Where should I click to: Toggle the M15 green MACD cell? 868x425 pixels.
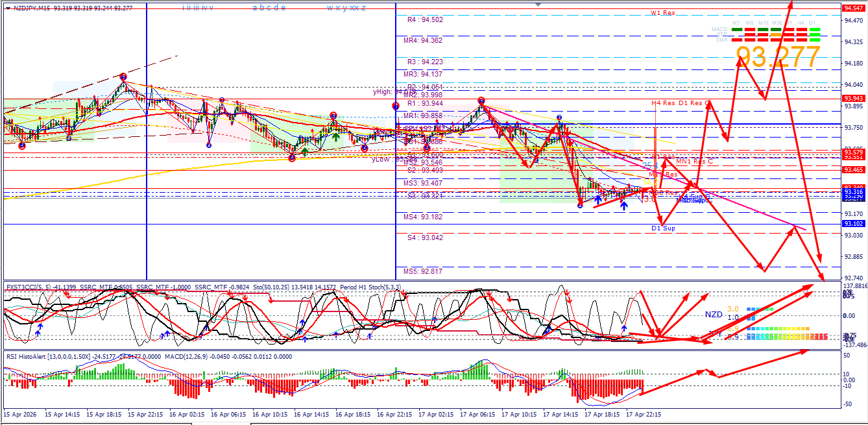(x=762, y=30)
